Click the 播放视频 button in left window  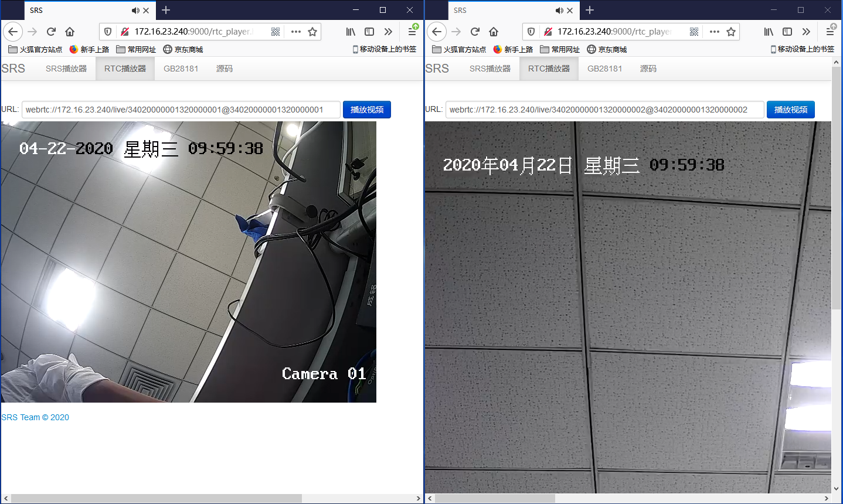tap(366, 110)
